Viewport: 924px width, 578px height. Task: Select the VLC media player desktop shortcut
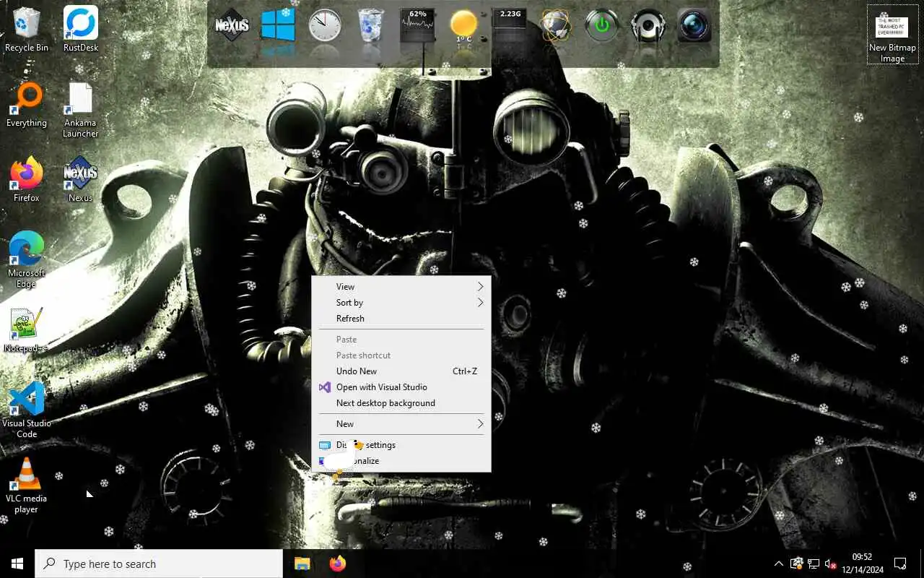pyautogui.click(x=27, y=486)
